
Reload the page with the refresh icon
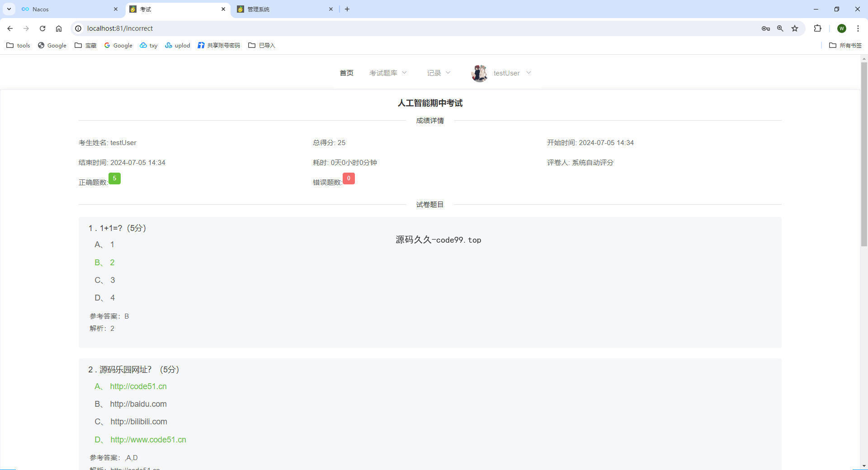click(x=42, y=28)
